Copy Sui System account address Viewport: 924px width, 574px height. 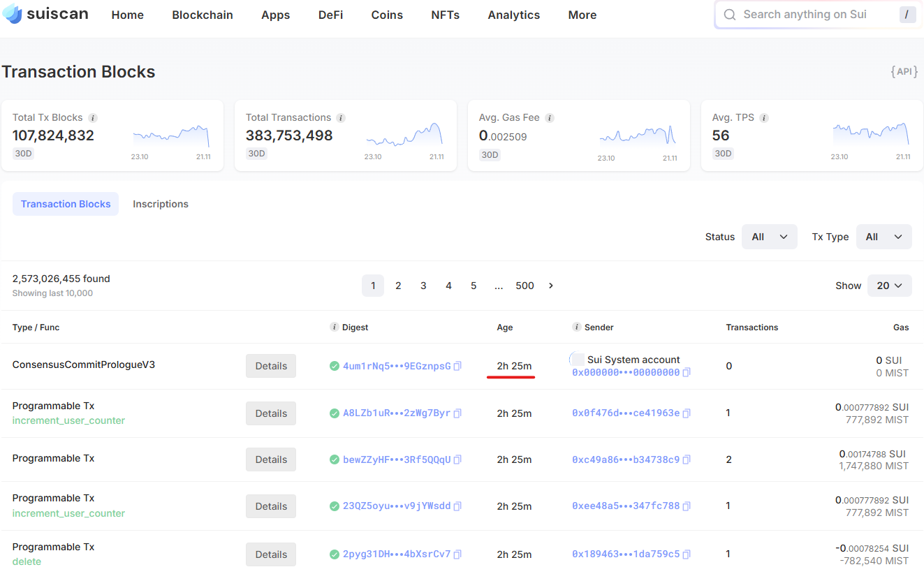687,373
